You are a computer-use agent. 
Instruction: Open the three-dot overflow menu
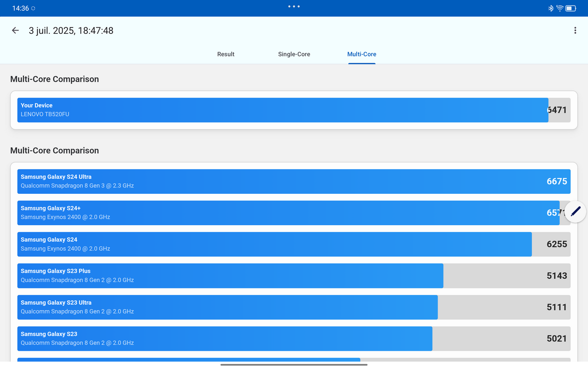click(575, 30)
